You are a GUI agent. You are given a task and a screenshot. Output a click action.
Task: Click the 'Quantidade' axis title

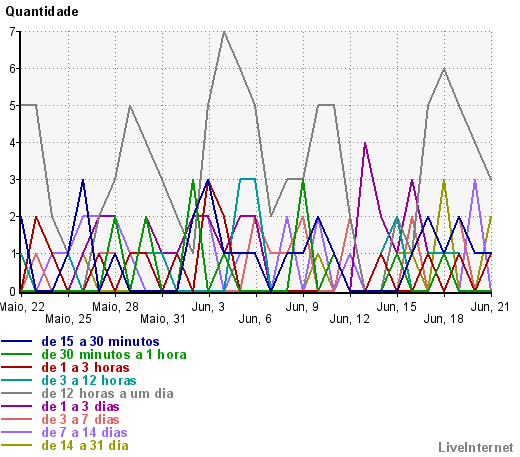coord(42,12)
